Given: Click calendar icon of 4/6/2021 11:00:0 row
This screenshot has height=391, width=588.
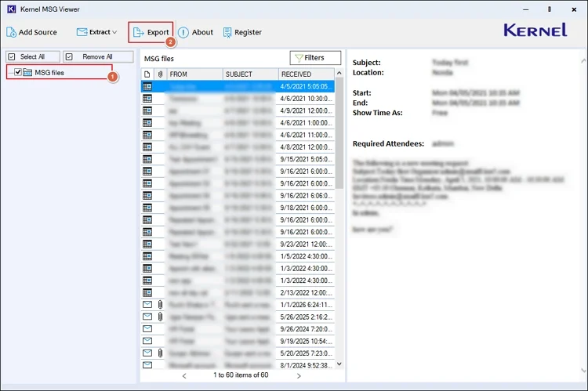Looking at the screenshot, I should tap(147, 135).
